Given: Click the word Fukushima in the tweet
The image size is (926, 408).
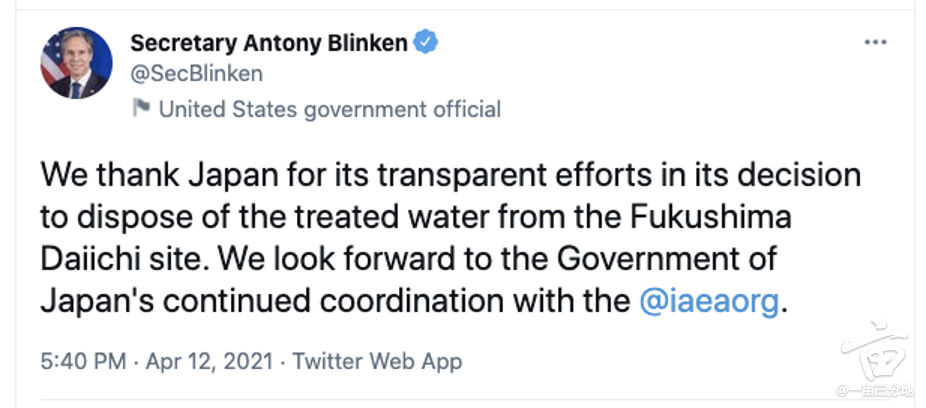Looking at the screenshot, I should point(709,218).
